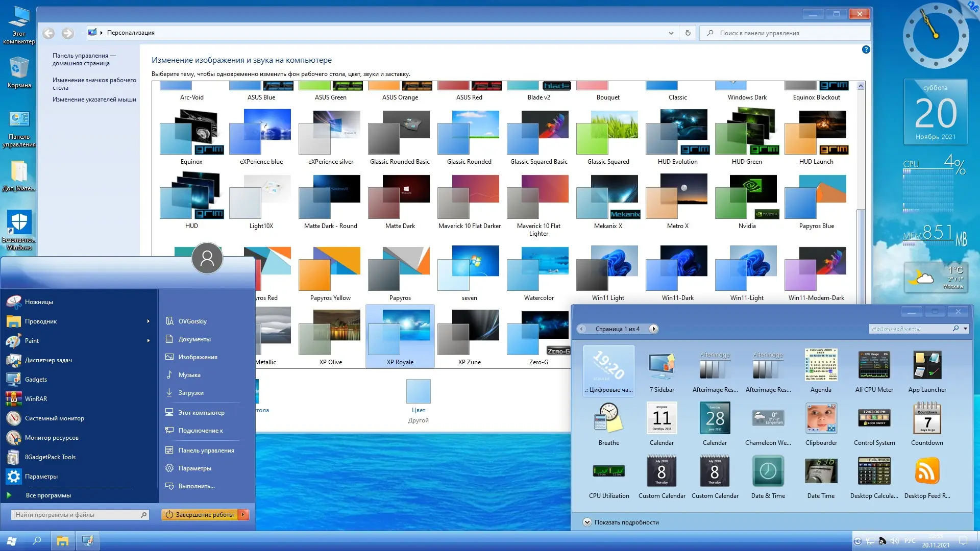Open the 7 Sidebar gadget
980x551 pixels.
661,365
